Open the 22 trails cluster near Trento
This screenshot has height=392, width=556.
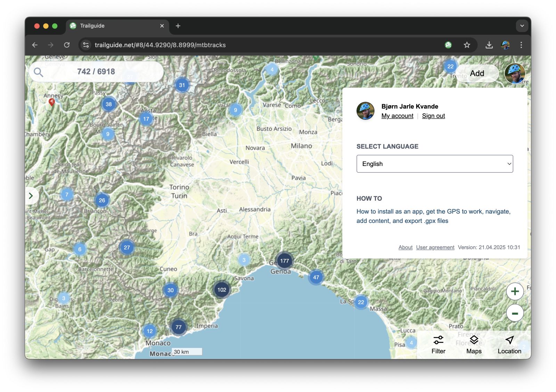click(450, 66)
